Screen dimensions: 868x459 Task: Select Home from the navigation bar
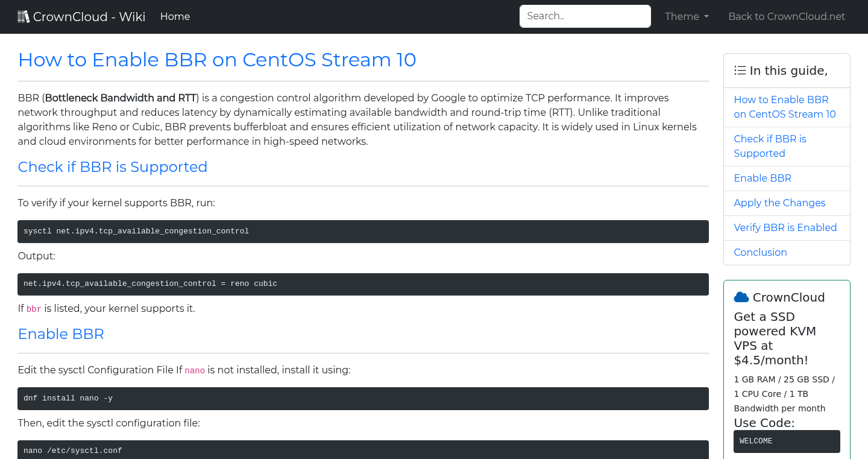point(175,16)
